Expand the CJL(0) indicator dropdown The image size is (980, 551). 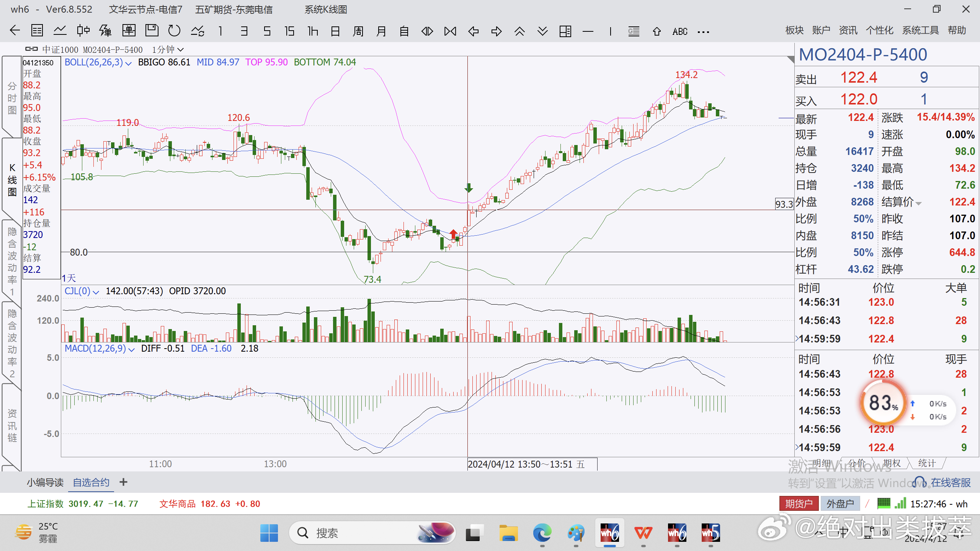[96, 292]
